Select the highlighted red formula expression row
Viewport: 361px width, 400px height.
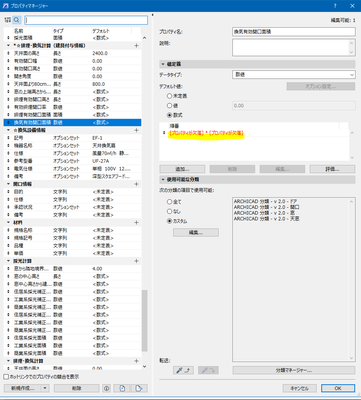(206, 133)
